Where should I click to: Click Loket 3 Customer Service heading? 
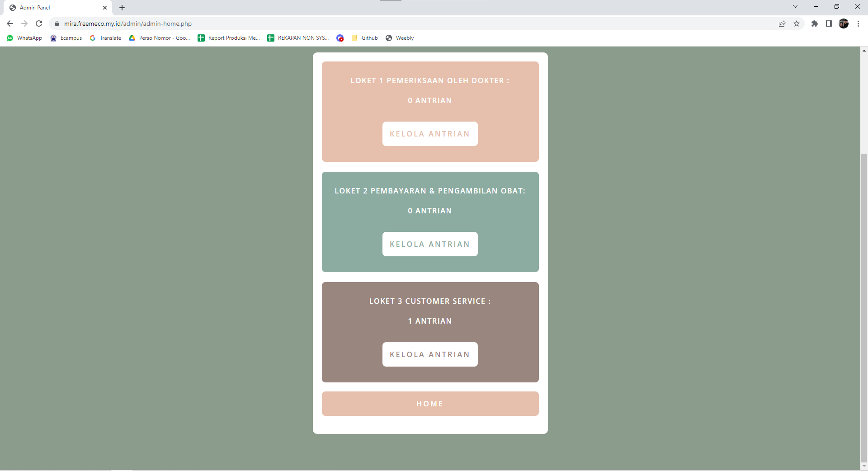pos(430,301)
